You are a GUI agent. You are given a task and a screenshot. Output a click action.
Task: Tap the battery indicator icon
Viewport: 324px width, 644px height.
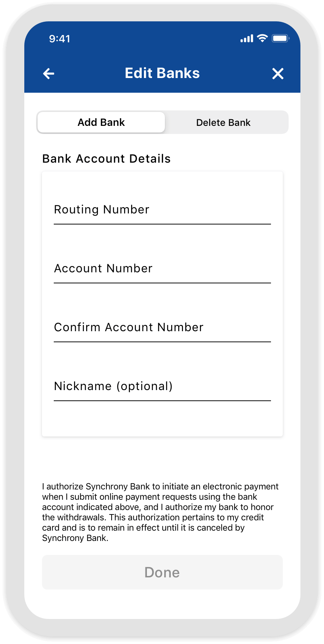tap(281, 38)
